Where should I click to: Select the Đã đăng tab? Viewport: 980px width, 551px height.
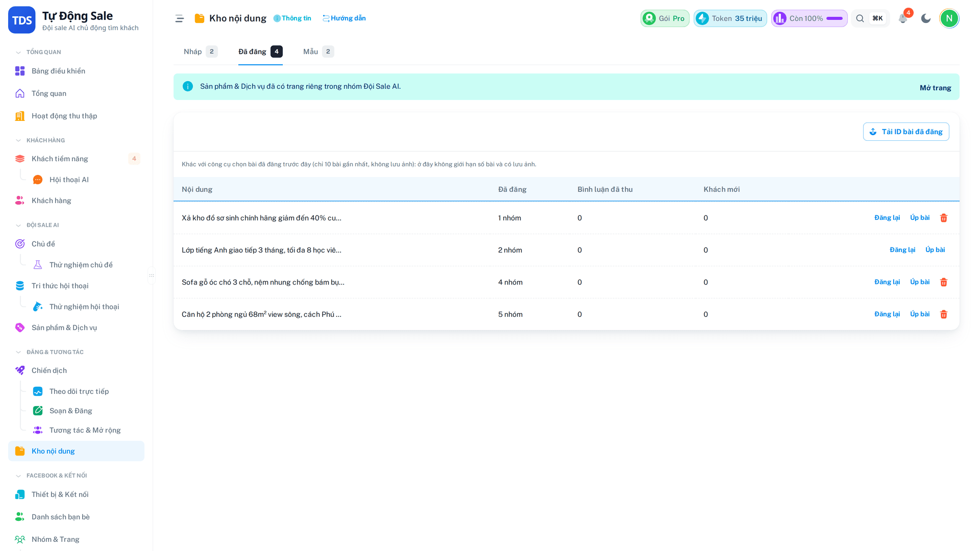tap(260, 52)
